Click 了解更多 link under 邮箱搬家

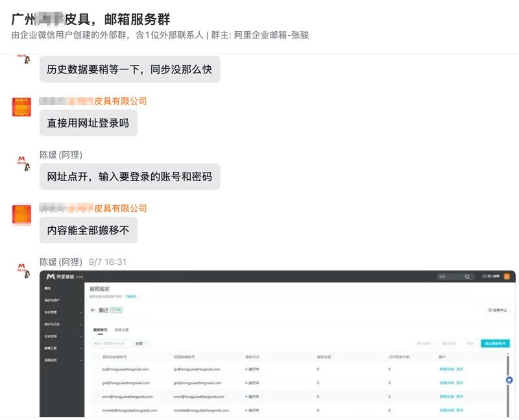[x=131, y=297]
